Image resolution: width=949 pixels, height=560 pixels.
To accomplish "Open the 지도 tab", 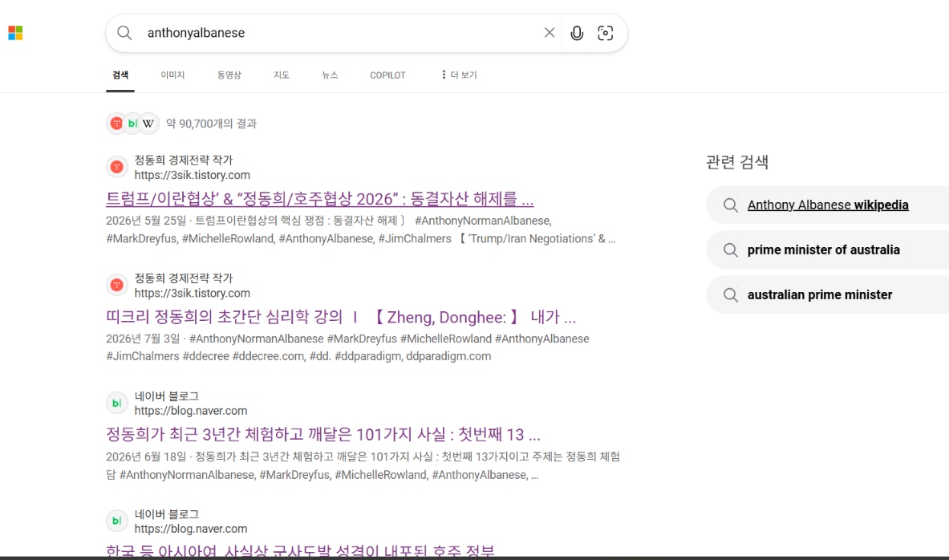I will point(282,75).
